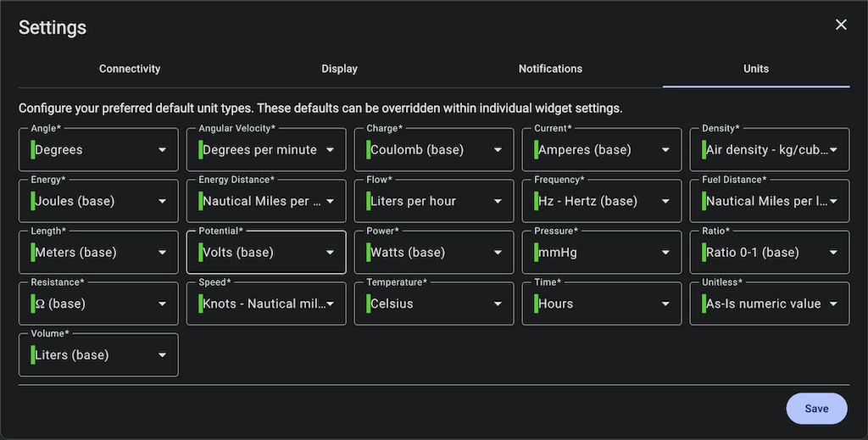The width and height of the screenshot is (868, 440).
Task: Open the Speed unit selector
Action: point(266,304)
